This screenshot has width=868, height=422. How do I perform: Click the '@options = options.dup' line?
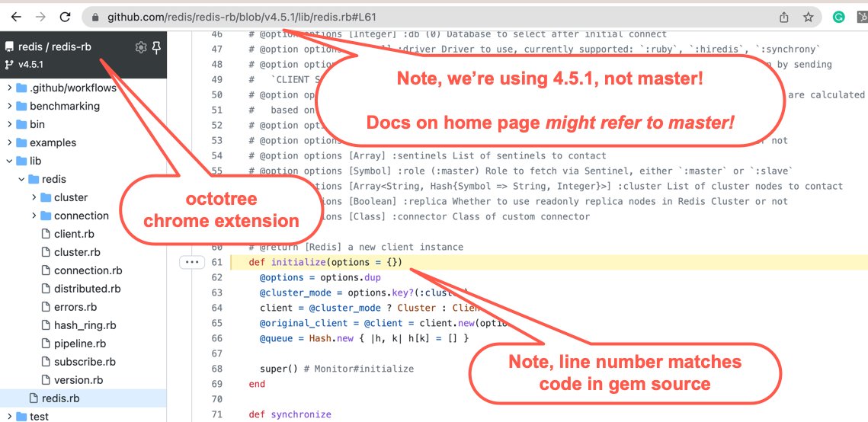(x=321, y=277)
